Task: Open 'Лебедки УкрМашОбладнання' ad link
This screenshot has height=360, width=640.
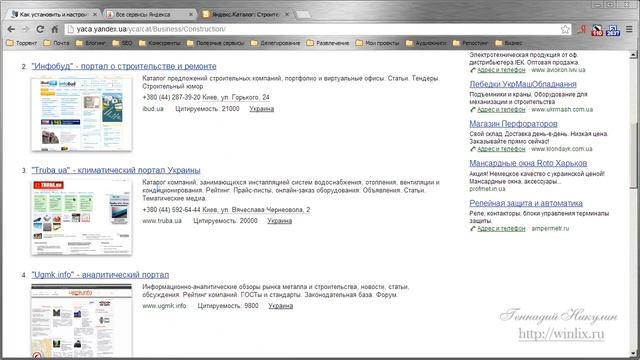Action: [523, 84]
